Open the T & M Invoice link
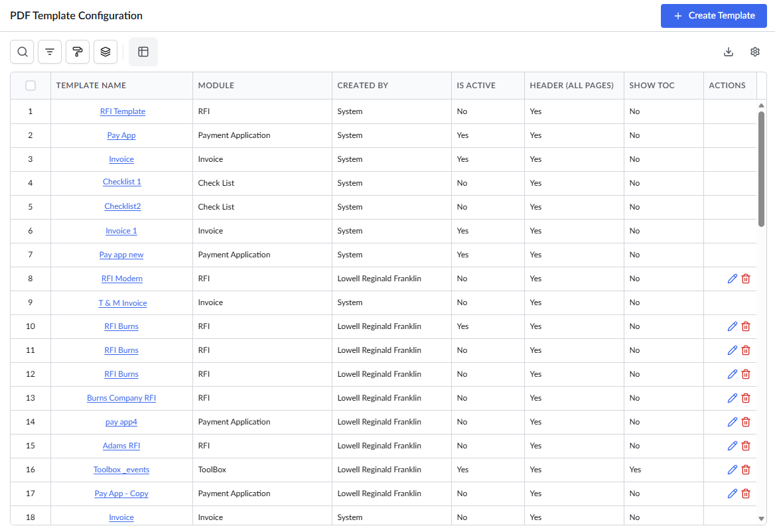 (x=123, y=303)
